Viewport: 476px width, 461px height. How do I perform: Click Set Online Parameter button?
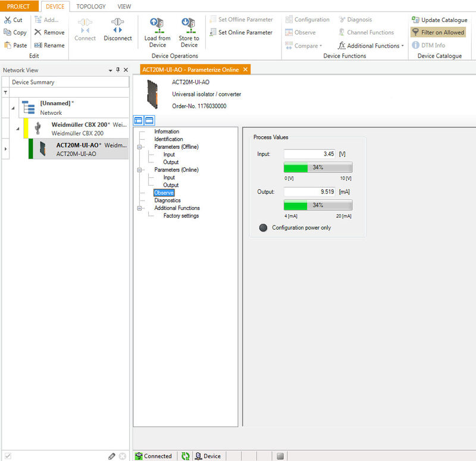(x=240, y=32)
